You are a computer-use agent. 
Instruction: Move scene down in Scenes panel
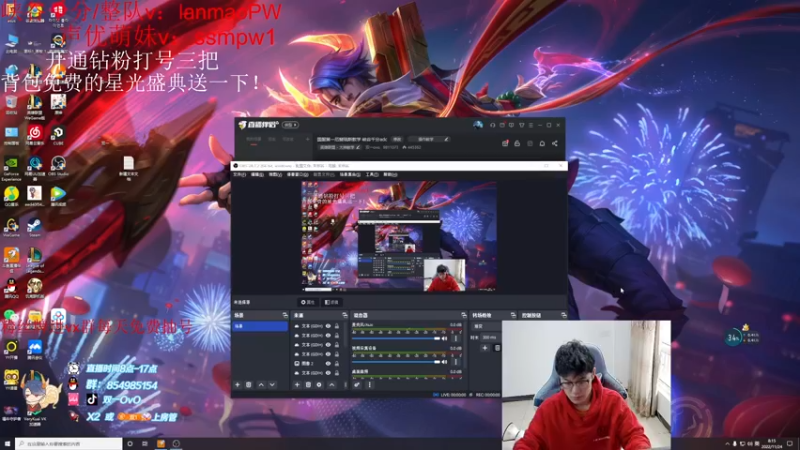click(x=272, y=385)
